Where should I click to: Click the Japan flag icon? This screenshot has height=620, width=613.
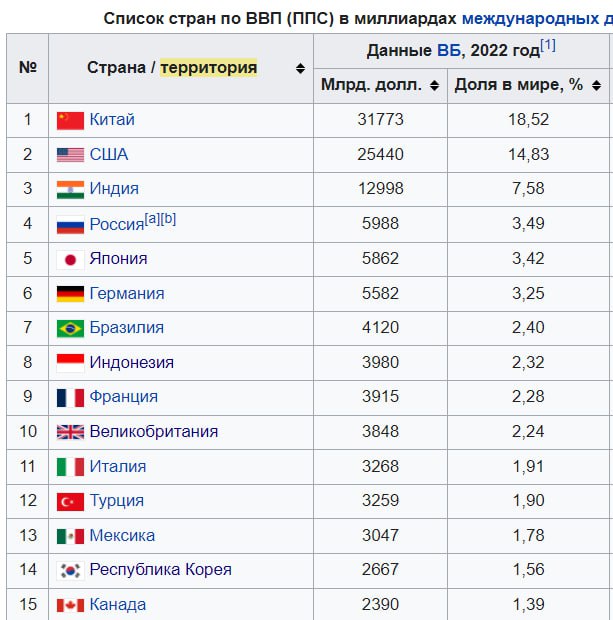[x=70, y=260]
